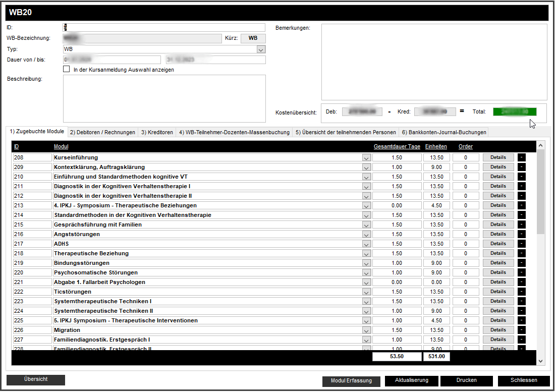Open Details for Therapeutische Beziehung module
556x392 pixels.
point(498,253)
